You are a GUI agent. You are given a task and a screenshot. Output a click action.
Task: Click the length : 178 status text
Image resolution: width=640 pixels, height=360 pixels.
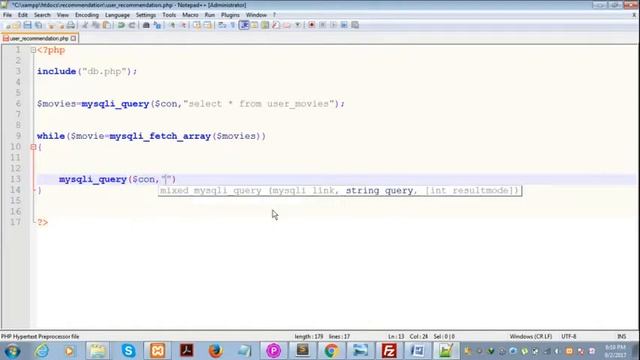click(x=309, y=337)
